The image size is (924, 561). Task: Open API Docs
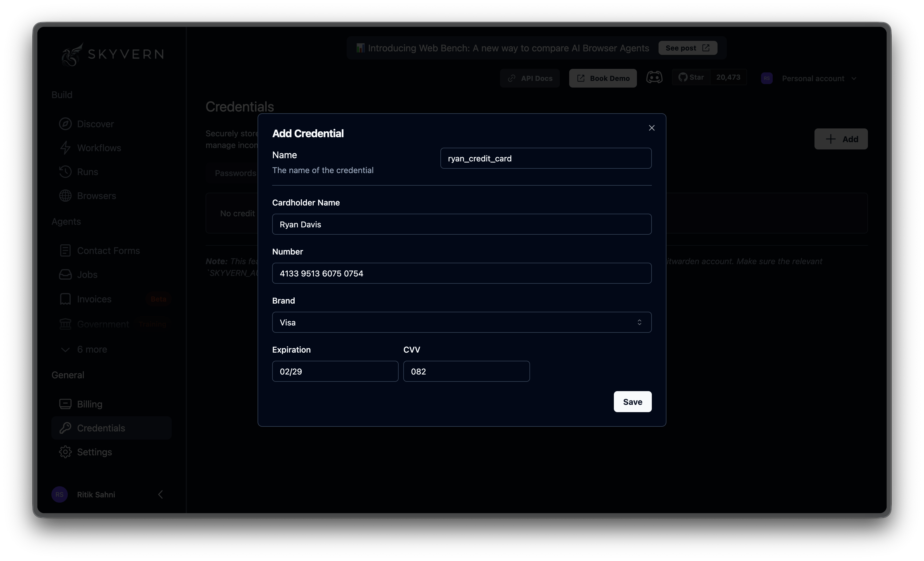click(x=529, y=78)
